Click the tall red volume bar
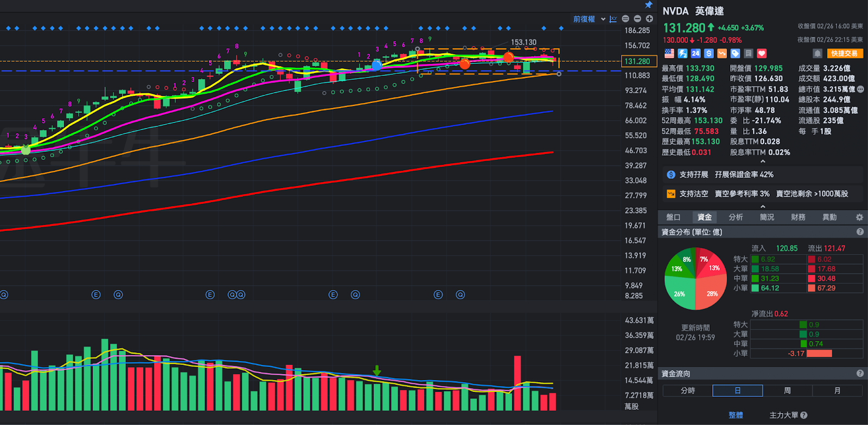 click(518, 383)
